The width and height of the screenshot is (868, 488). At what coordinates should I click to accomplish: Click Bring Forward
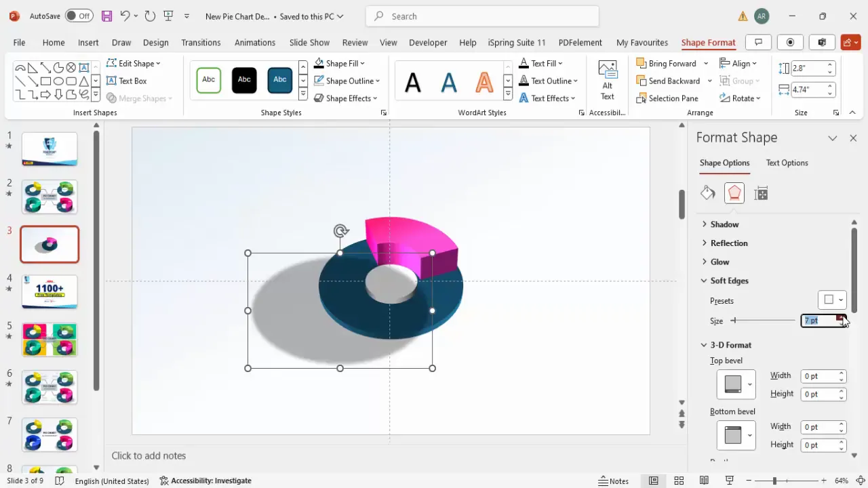(666, 63)
